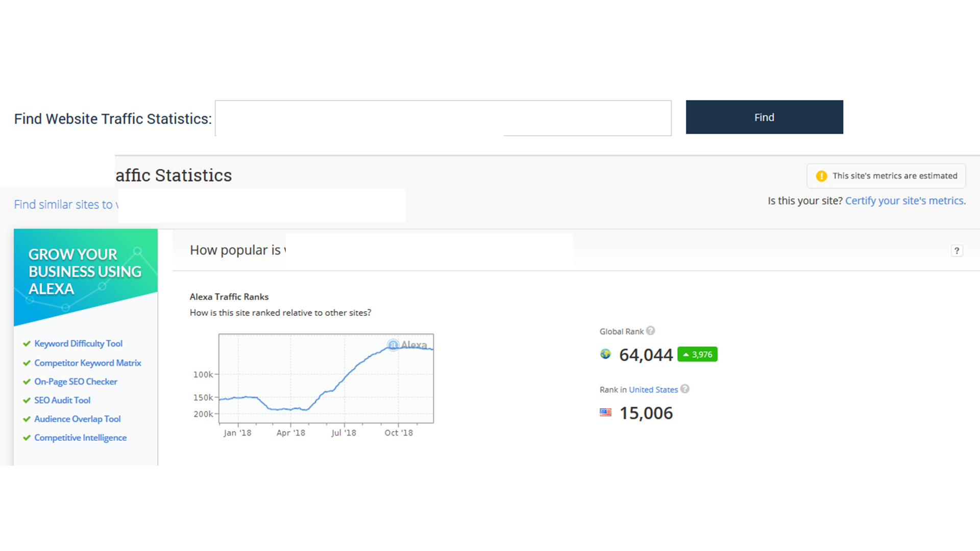Viewport: 980px width, 551px height.
Task: Select the SEO Audit Tool checkmark
Action: 27,400
